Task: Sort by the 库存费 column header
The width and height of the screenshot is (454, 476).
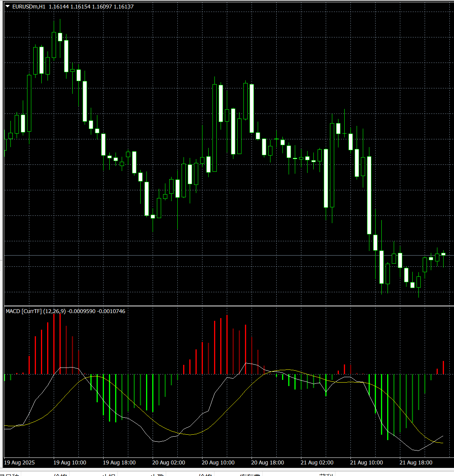Action: (x=250, y=474)
